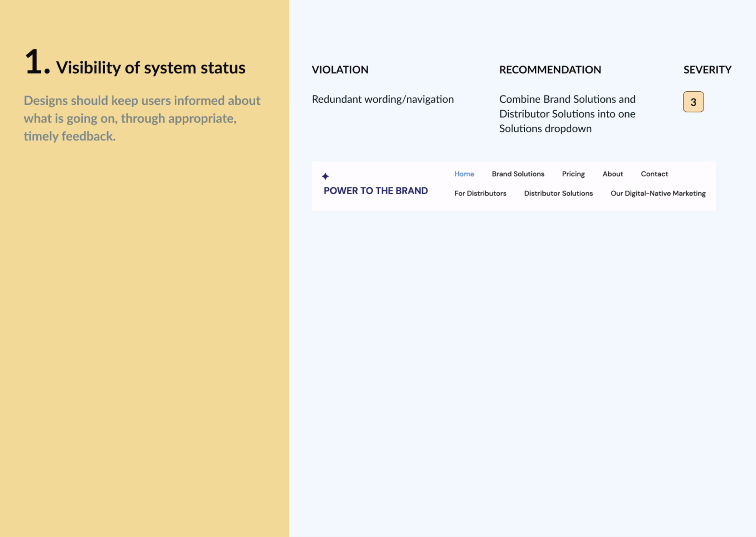Click the RECOMMENDATION column header
756x537 pixels.
(x=550, y=70)
